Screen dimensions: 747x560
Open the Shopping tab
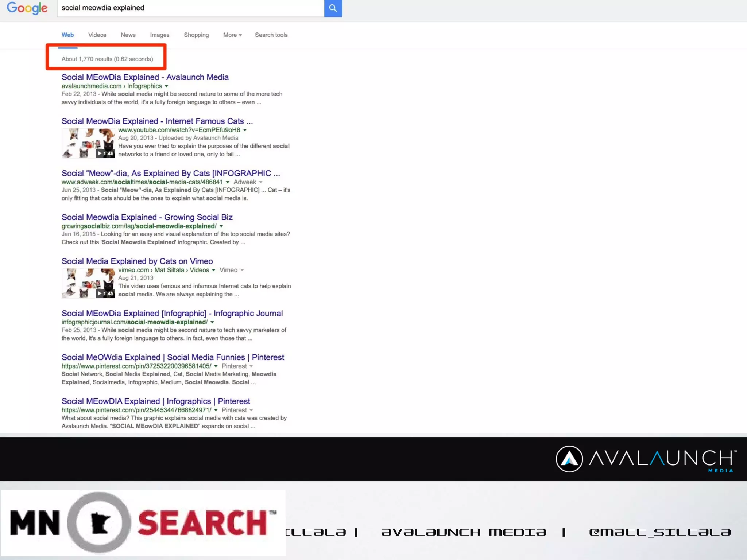pos(196,35)
